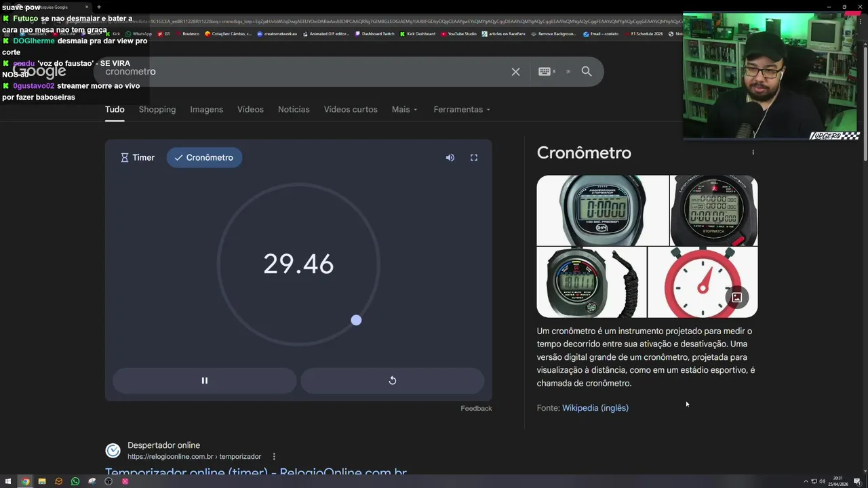
Task: View the stopwatch image with black lanyard
Action: click(x=591, y=282)
